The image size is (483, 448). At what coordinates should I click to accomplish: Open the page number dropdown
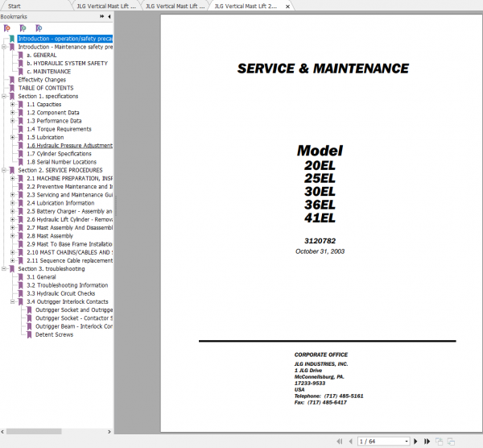[407, 442]
